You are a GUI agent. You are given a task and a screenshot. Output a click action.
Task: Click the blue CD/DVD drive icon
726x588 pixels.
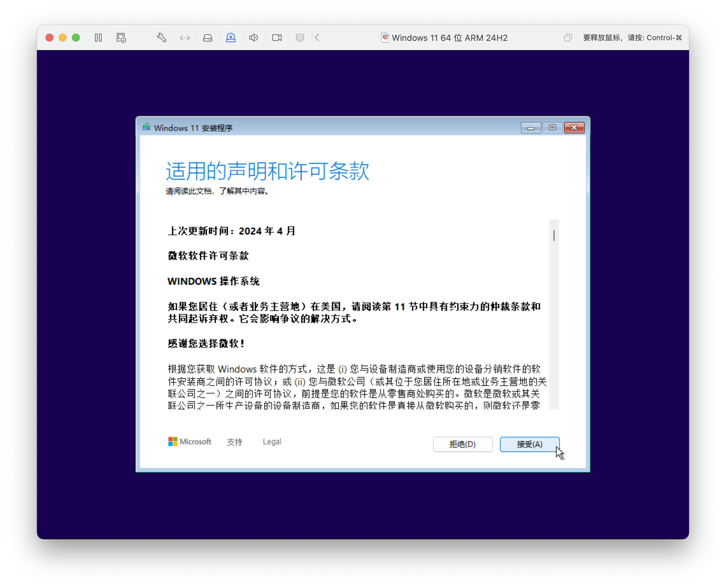(x=231, y=38)
